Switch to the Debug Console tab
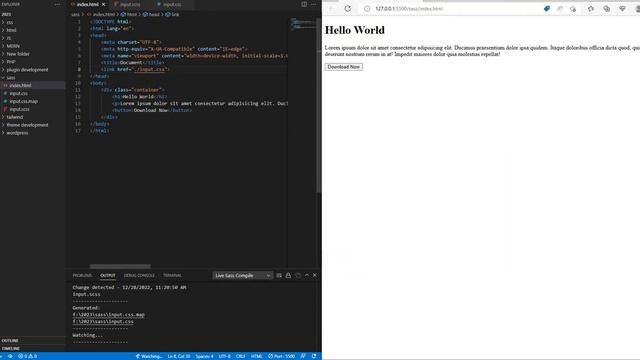The image size is (640, 360). pos(139,276)
